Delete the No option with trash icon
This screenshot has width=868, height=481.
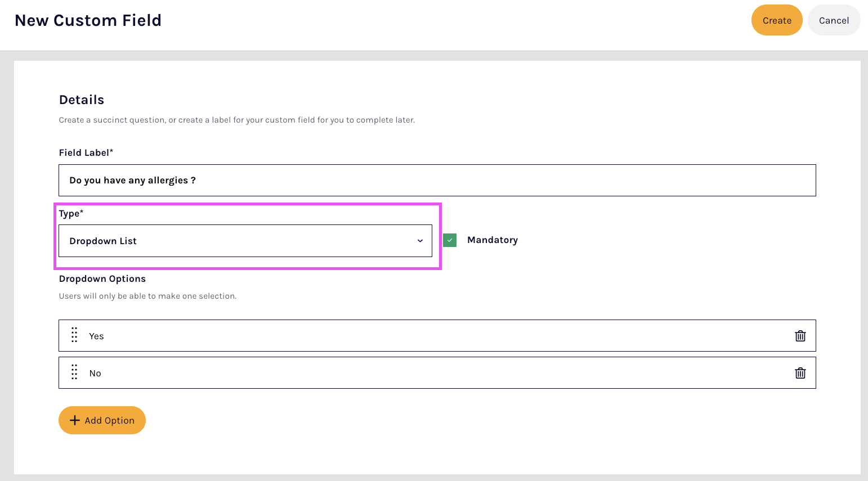(800, 373)
